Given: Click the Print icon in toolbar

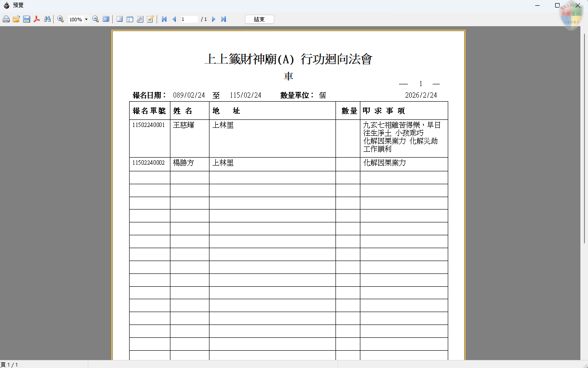Looking at the screenshot, I should click(6, 20).
